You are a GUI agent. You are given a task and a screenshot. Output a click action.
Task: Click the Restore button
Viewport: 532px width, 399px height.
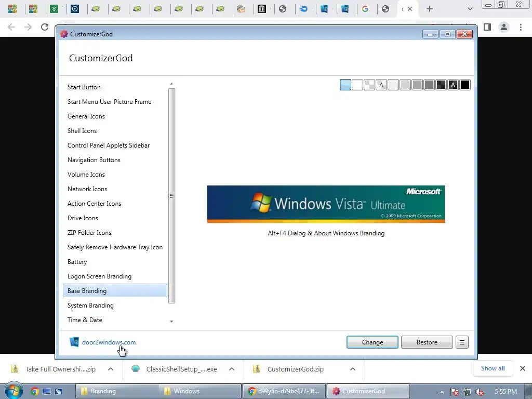click(427, 342)
